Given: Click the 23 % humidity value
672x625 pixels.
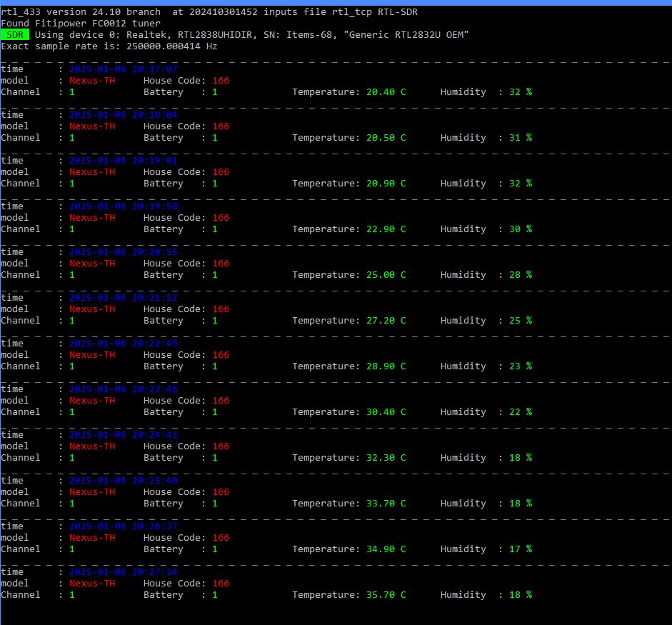Looking at the screenshot, I should 520,366.
